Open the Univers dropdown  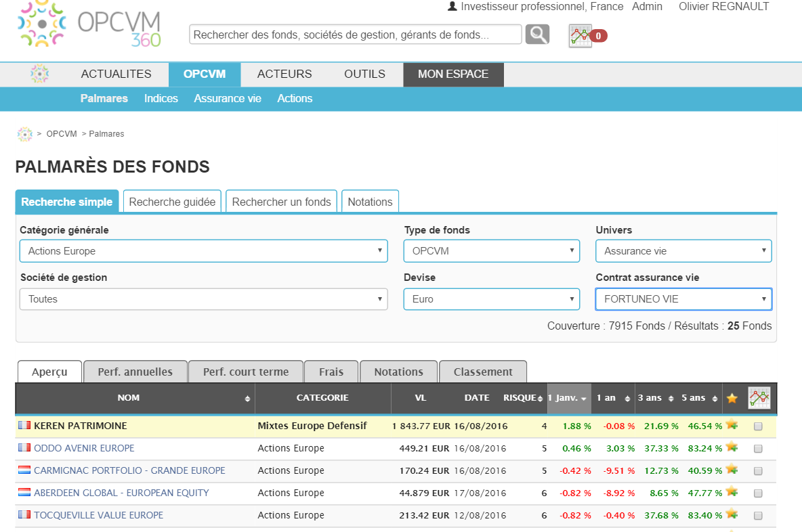(683, 251)
